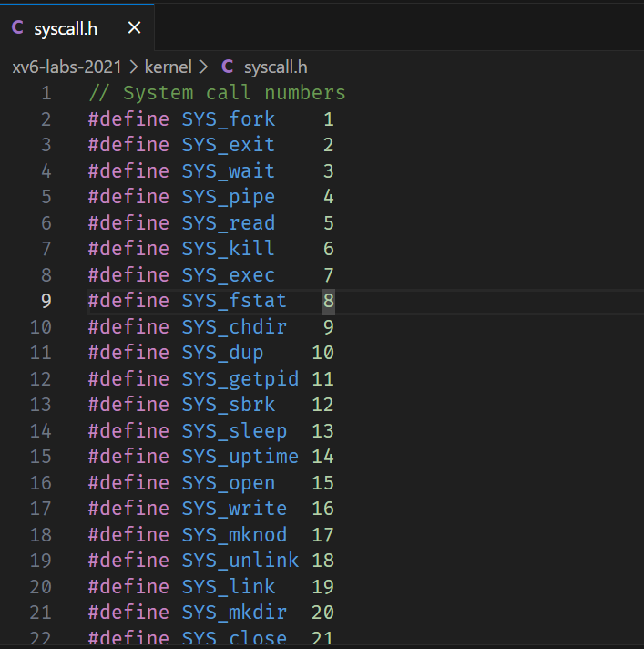Click the SYS_unlink identifier
This screenshot has width=644, height=649.
240,561
